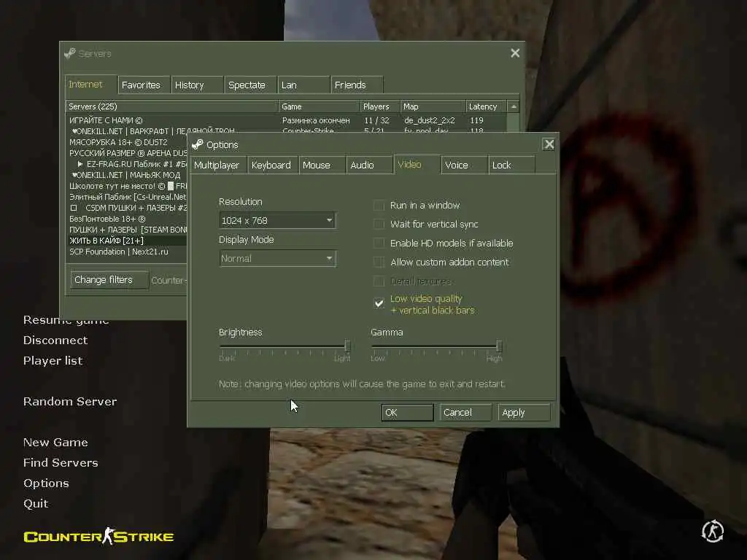This screenshot has height=560, width=747.
Task: Check Allow custom addon content
Action: 379,262
